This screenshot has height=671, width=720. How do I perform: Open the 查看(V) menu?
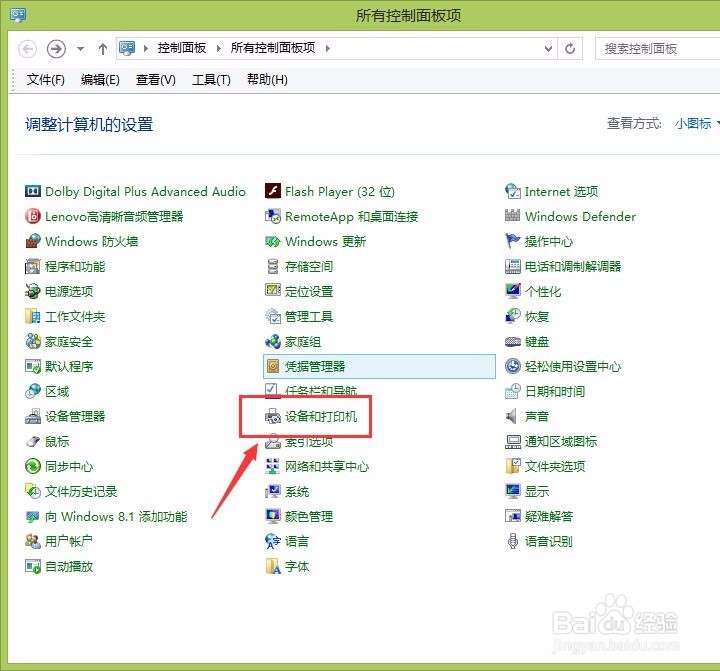pos(156,79)
